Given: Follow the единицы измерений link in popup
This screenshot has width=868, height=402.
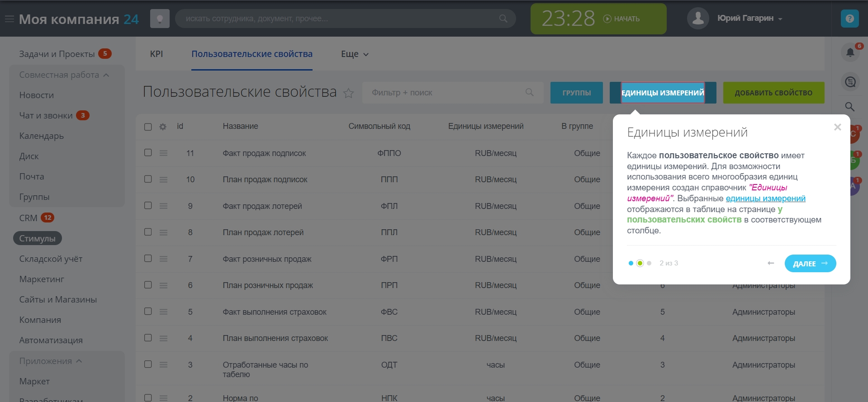Looking at the screenshot, I should tap(765, 199).
